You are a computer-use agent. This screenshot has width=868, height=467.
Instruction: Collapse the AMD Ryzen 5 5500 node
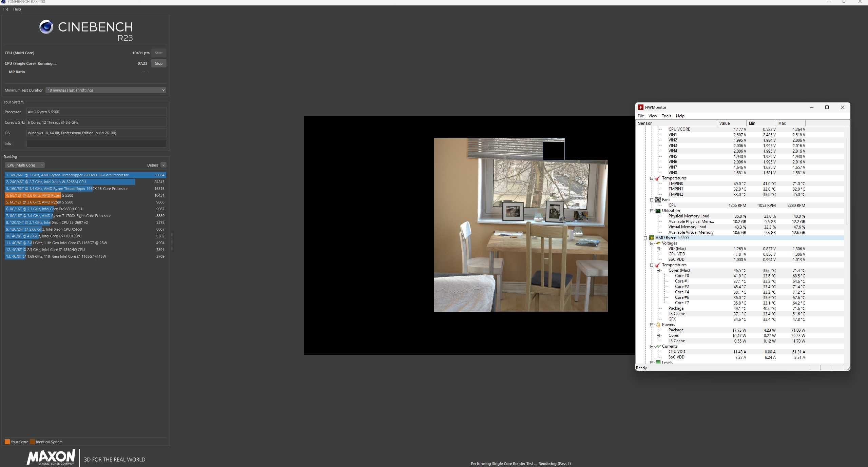(x=645, y=238)
